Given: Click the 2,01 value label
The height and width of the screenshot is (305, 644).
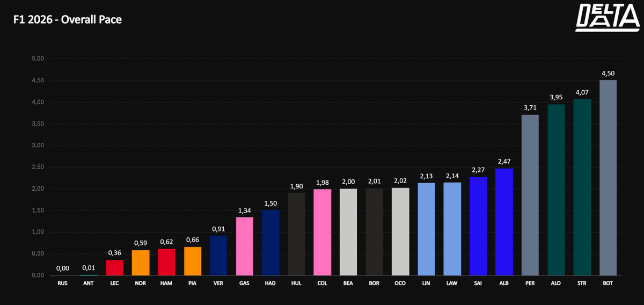Looking at the screenshot, I should point(375,181).
